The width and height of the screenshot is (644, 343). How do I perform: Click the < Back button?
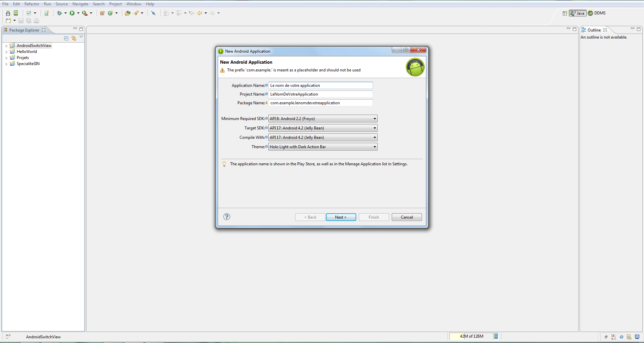click(310, 217)
